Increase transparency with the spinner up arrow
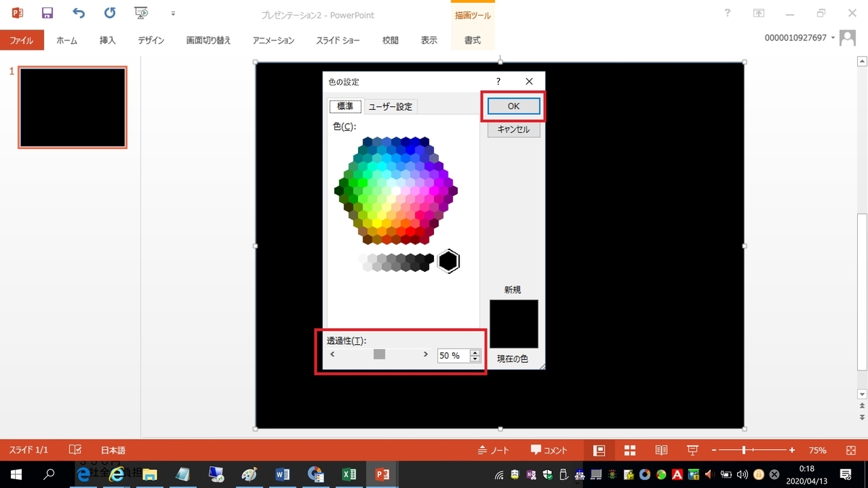This screenshot has width=868, height=488. [x=475, y=352]
